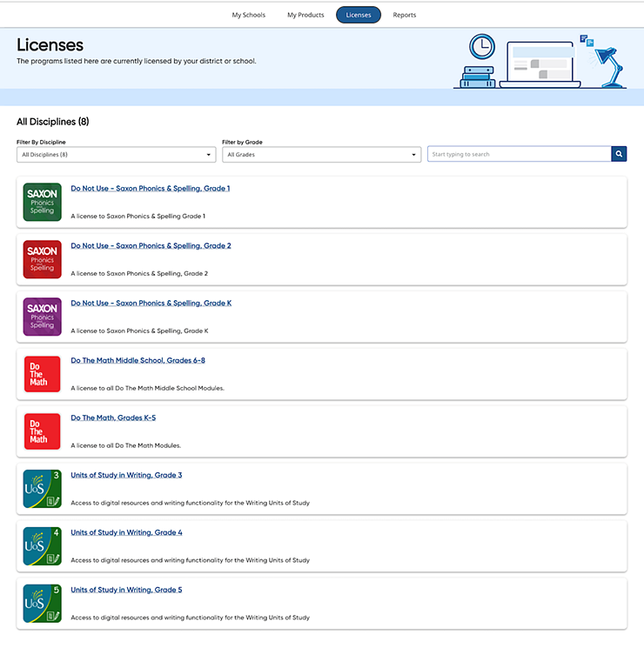Viewport: 644px width, 648px height.
Task: Click the red Saxon Phonics Grade 2 icon
Action: pyautogui.click(x=42, y=259)
